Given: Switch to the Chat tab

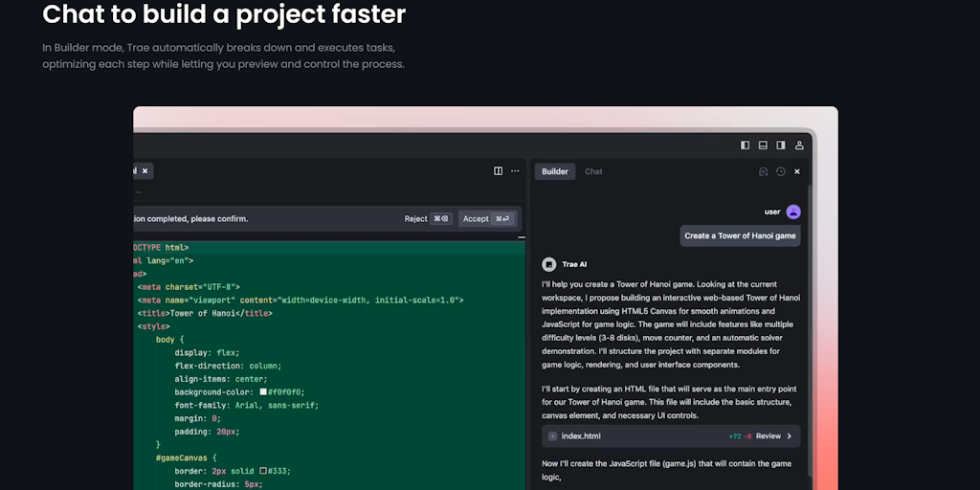Looking at the screenshot, I should click(x=593, y=172).
